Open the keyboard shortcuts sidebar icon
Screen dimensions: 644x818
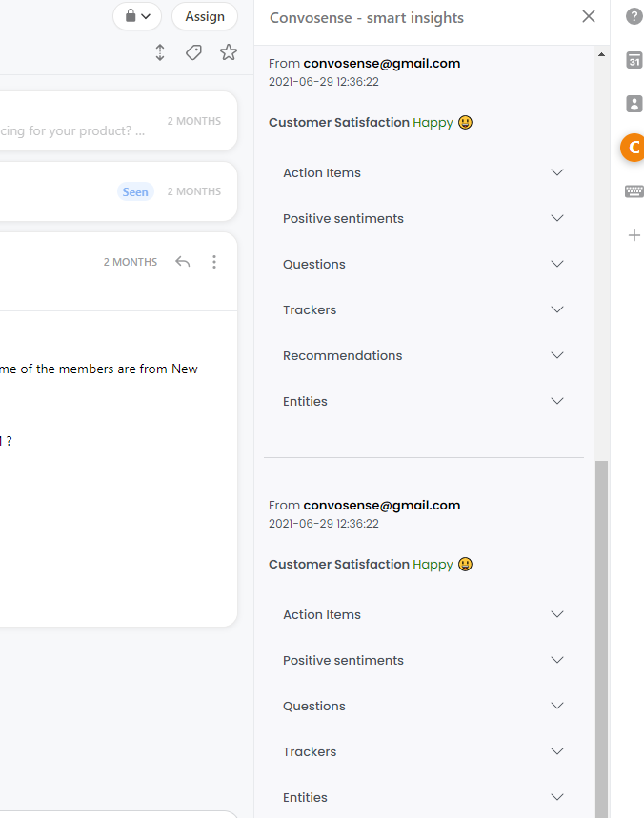point(634,191)
